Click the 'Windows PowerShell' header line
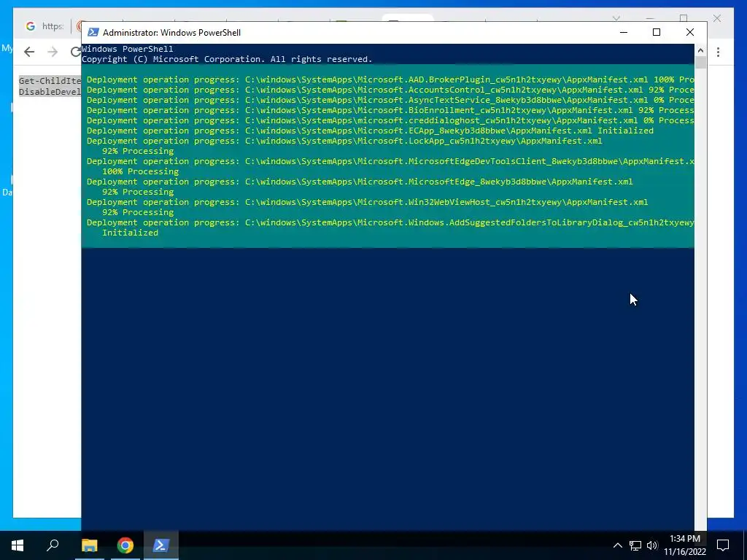This screenshot has width=747, height=560. (127, 49)
